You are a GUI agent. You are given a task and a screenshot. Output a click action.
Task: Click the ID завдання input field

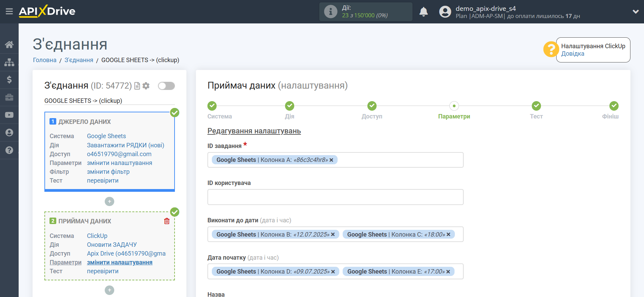[335, 160]
